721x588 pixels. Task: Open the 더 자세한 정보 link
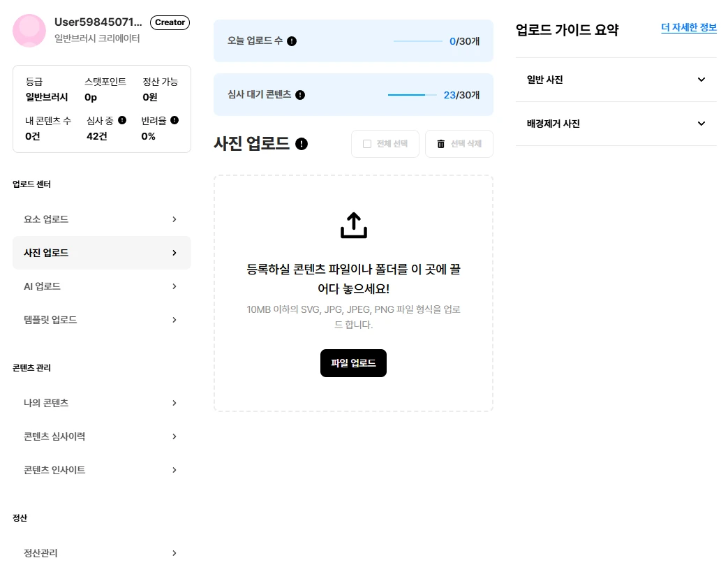688,28
